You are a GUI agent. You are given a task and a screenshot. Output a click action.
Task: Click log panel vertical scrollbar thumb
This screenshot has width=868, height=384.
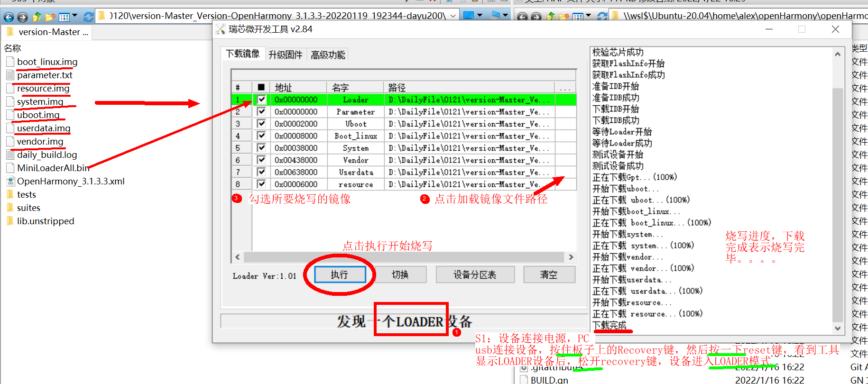tap(838, 204)
